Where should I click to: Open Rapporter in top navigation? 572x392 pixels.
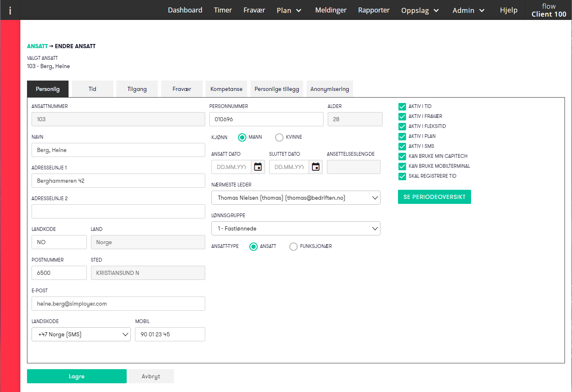(374, 10)
